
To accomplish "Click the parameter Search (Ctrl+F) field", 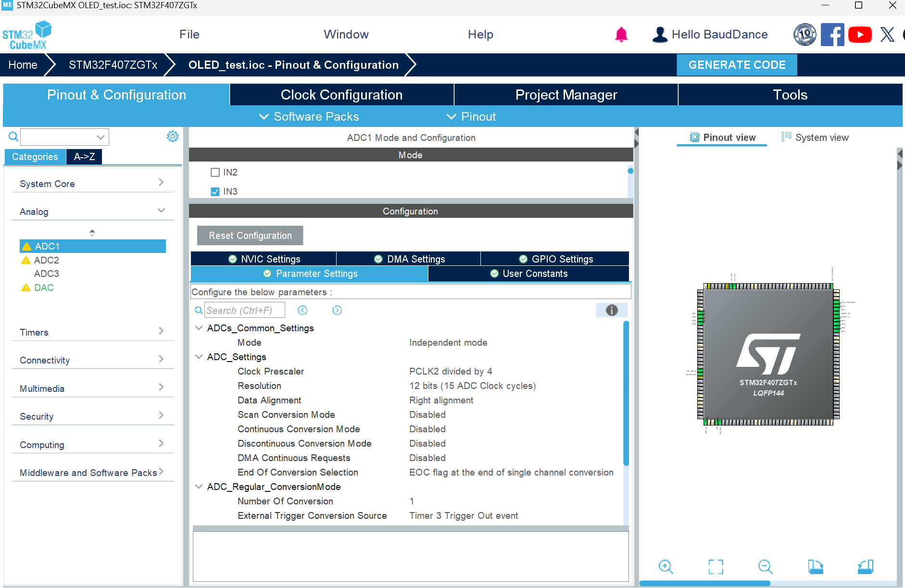I will (245, 311).
